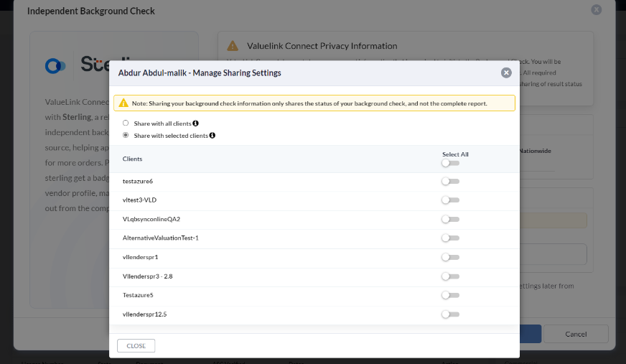Click the Independent Background Check title
Viewport: 626px width, 364px height.
pos(91,11)
